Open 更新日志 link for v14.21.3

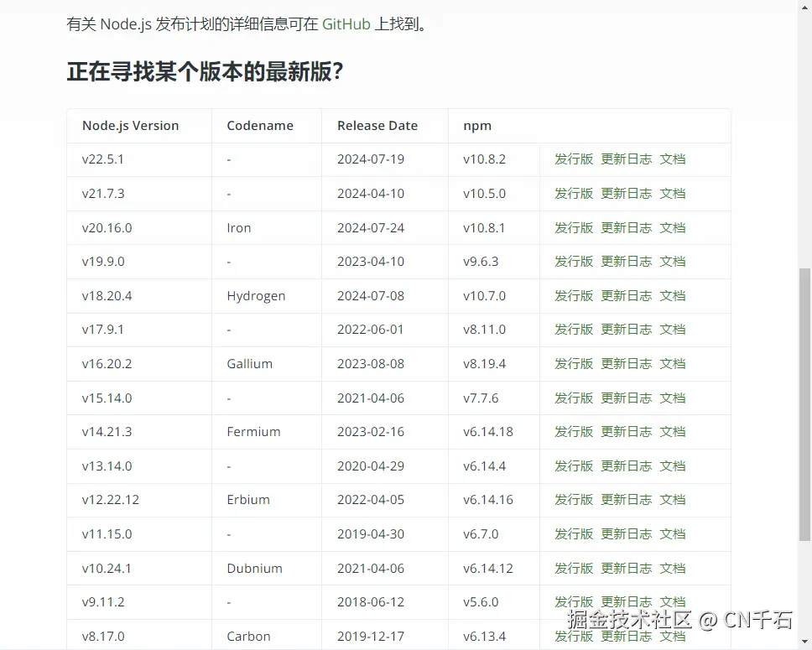pos(626,431)
